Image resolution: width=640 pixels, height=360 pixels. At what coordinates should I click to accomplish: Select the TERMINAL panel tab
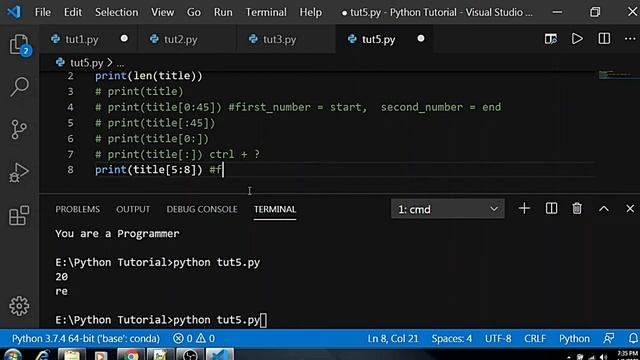275,209
